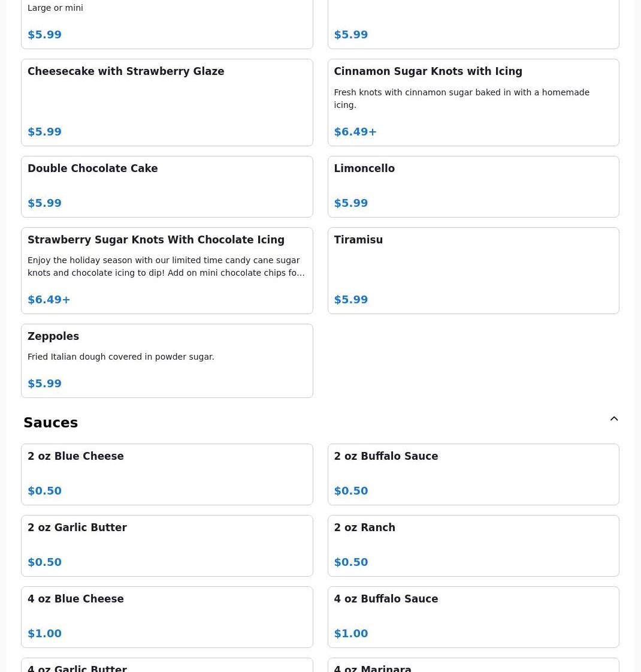Select 2 oz Blue Cheese sauce
The image size is (641, 672).
pos(167,474)
